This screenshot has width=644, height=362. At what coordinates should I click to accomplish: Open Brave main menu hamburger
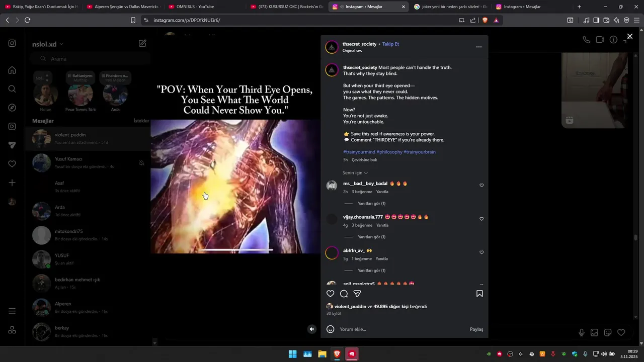pos(636,20)
